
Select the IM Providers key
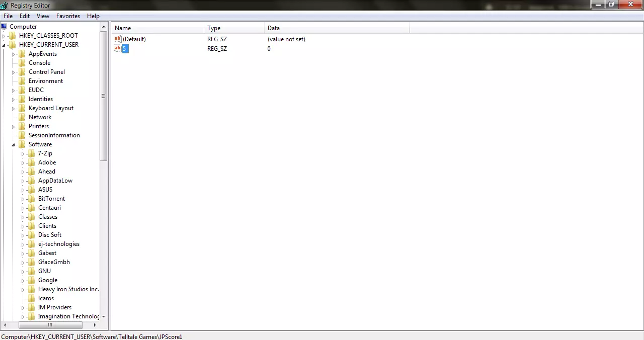(x=55, y=307)
